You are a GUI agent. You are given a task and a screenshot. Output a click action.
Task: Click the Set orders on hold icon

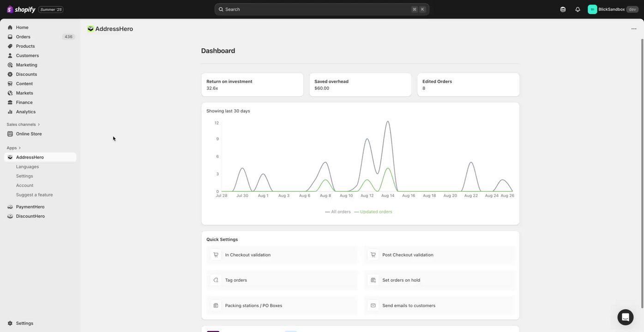tap(373, 280)
